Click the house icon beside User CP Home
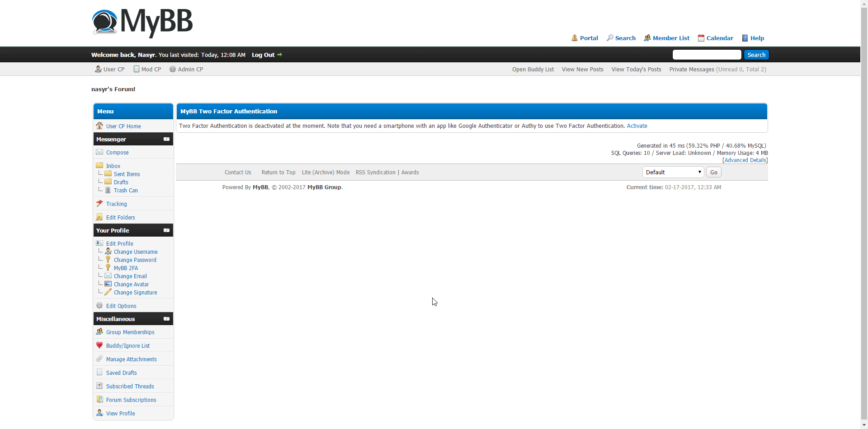Viewport: 868px width, 429px height. (x=99, y=126)
